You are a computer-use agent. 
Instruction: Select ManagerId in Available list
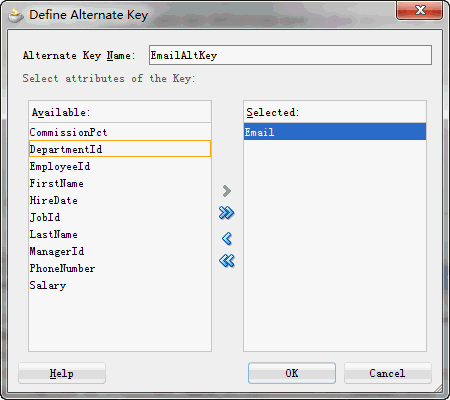120,251
